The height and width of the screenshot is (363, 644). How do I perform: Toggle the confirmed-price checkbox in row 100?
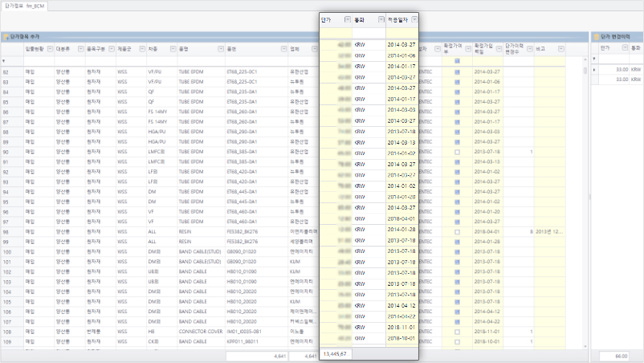click(457, 251)
